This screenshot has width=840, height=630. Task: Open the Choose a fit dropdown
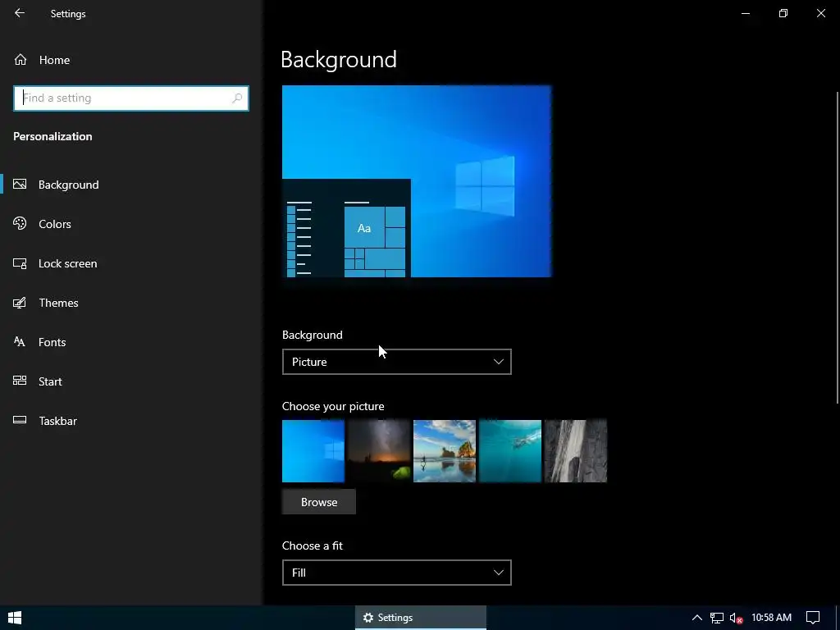[396, 573]
